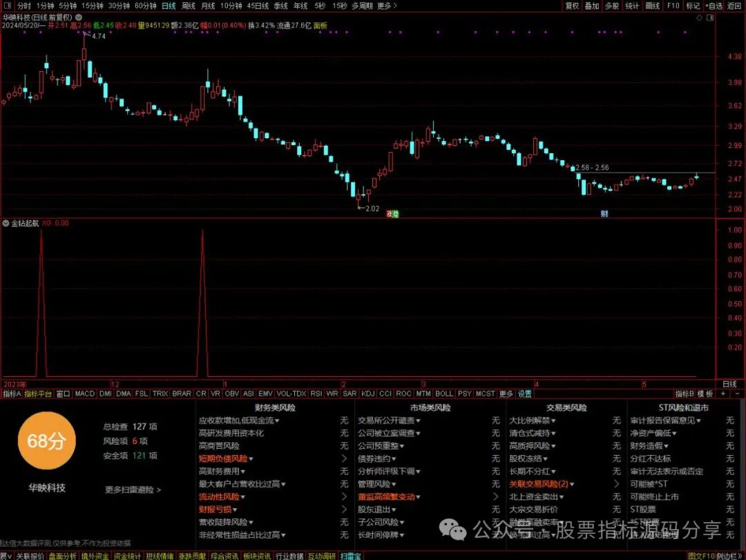
Task: Click the 标记 toolbar button
Action: point(693,6)
